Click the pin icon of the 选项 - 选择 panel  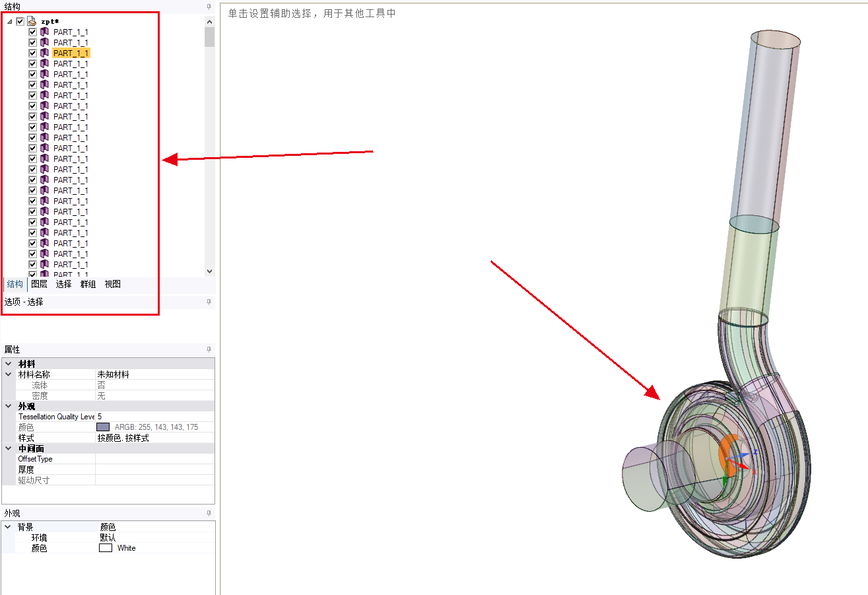[x=209, y=302]
